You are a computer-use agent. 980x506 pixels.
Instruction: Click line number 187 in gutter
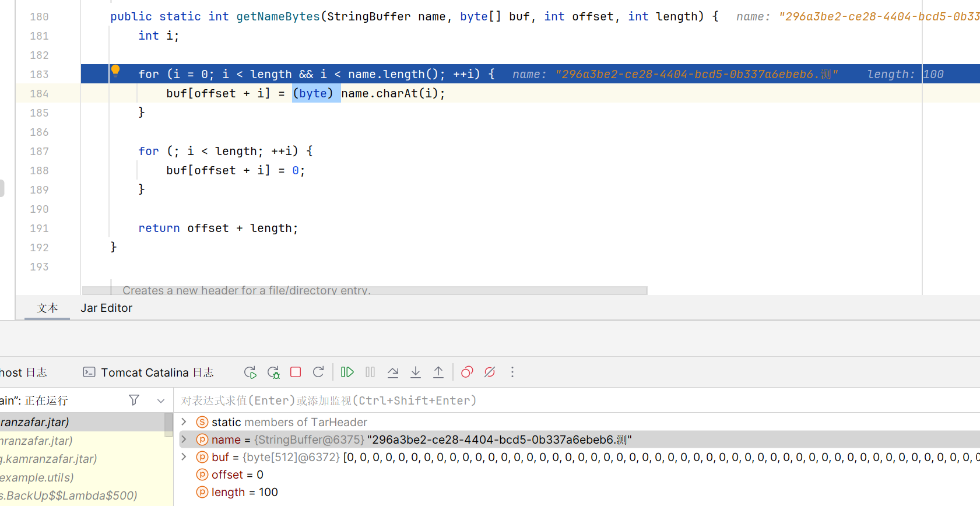click(x=39, y=151)
